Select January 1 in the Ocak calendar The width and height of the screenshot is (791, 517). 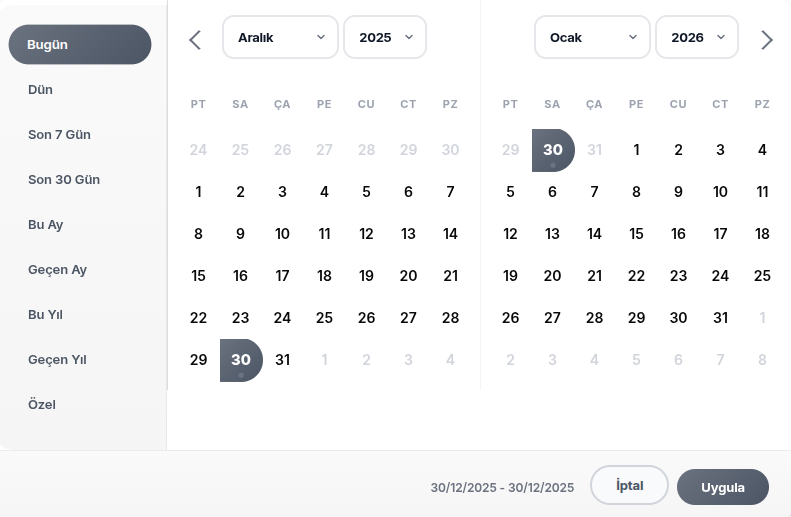click(636, 150)
